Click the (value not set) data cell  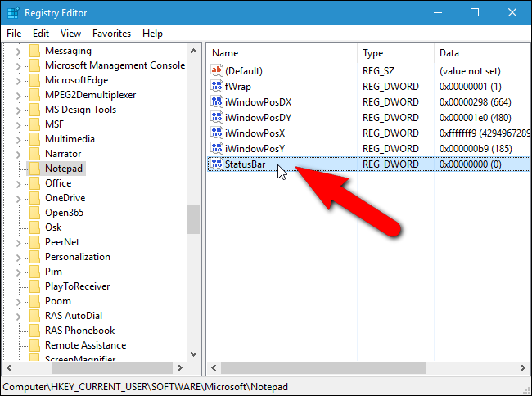pos(470,71)
